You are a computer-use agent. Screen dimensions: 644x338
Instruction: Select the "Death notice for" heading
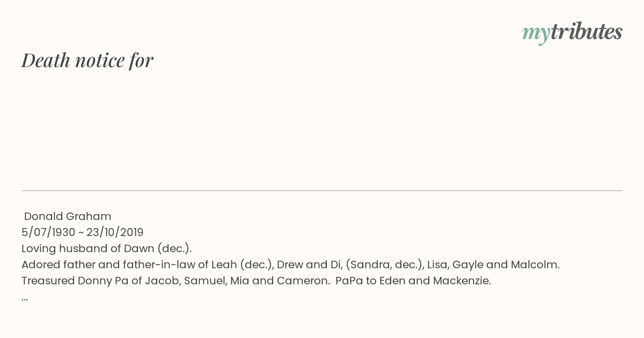coord(87,61)
